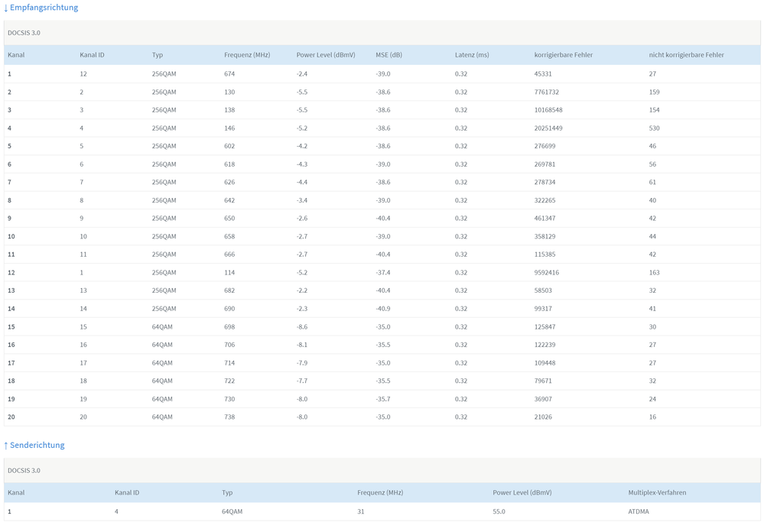This screenshot has width=764, height=532.
Task: Select the frequency value 602
Action: (x=229, y=146)
